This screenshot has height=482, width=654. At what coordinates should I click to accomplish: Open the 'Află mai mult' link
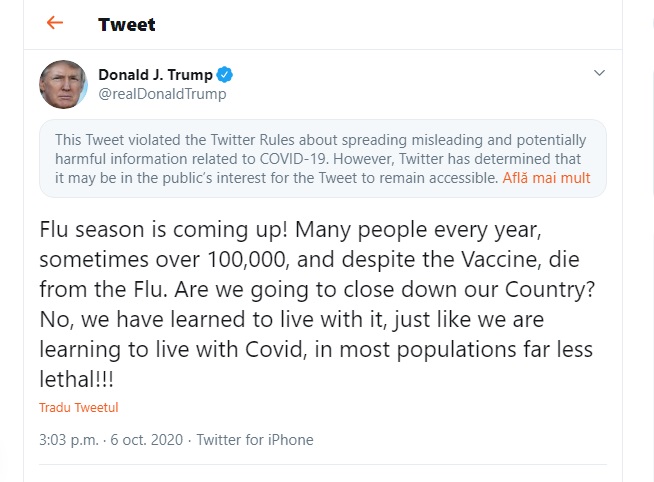[546, 179]
